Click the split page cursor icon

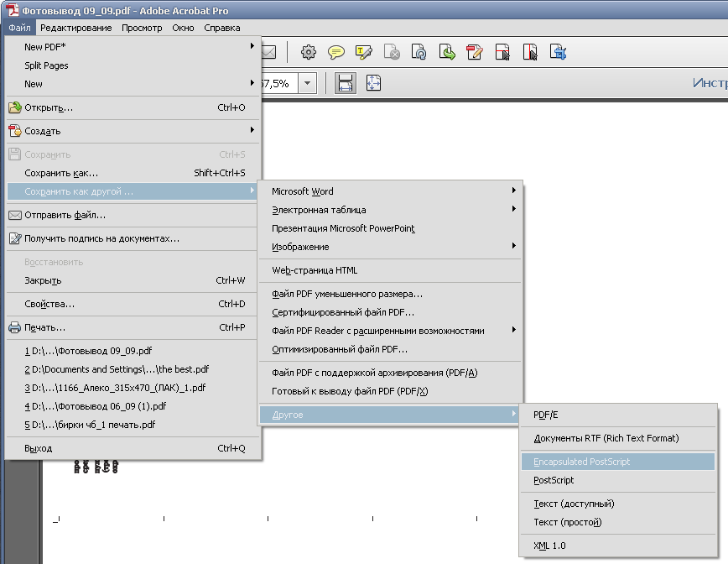pyautogui.click(x=530, y=52)
